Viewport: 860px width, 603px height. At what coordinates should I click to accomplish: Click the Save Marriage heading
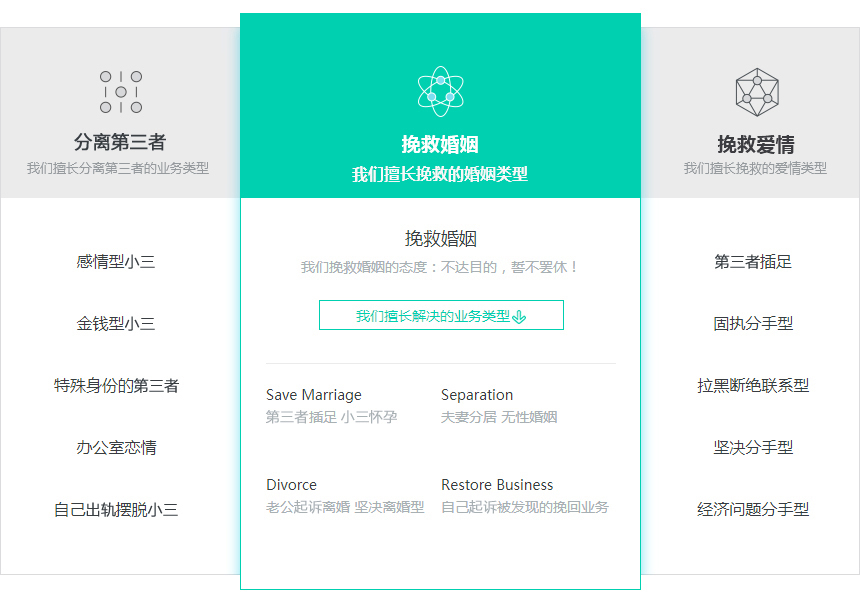tap(314, 395)
